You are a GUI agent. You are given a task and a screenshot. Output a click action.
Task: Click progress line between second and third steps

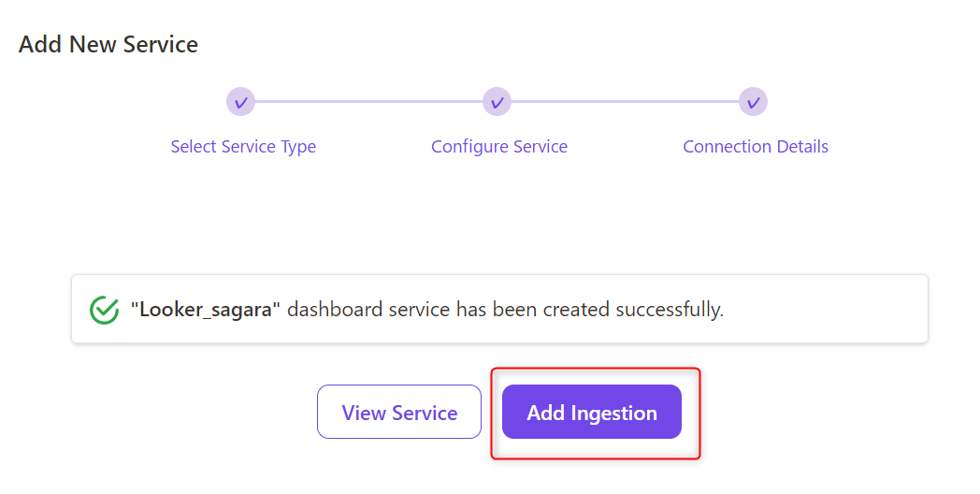coord(625,102)
